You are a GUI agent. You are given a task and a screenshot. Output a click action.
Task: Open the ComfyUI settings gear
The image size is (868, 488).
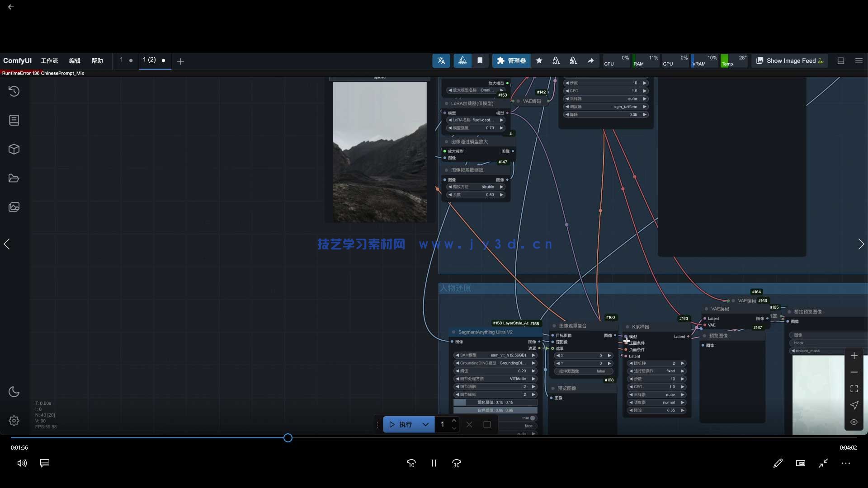point(14,421)
